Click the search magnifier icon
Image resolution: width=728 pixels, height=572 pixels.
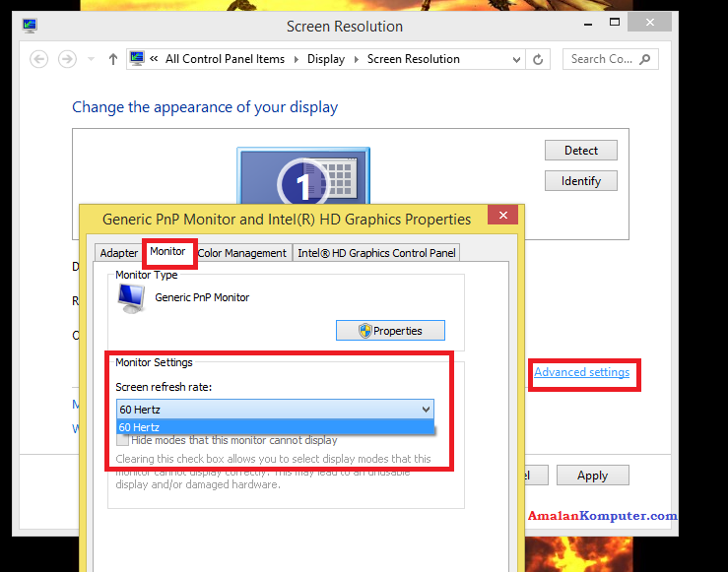[645, 59]
